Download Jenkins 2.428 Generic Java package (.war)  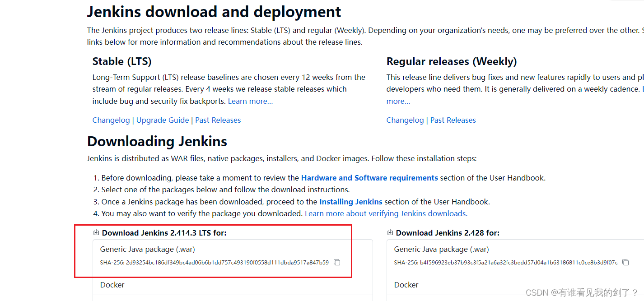pos(442,249)
